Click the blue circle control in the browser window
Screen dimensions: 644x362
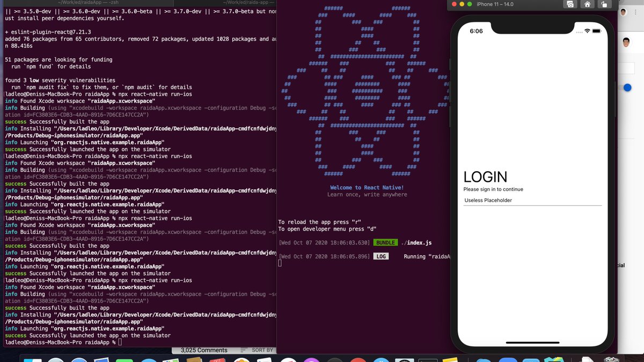point(627,87)
